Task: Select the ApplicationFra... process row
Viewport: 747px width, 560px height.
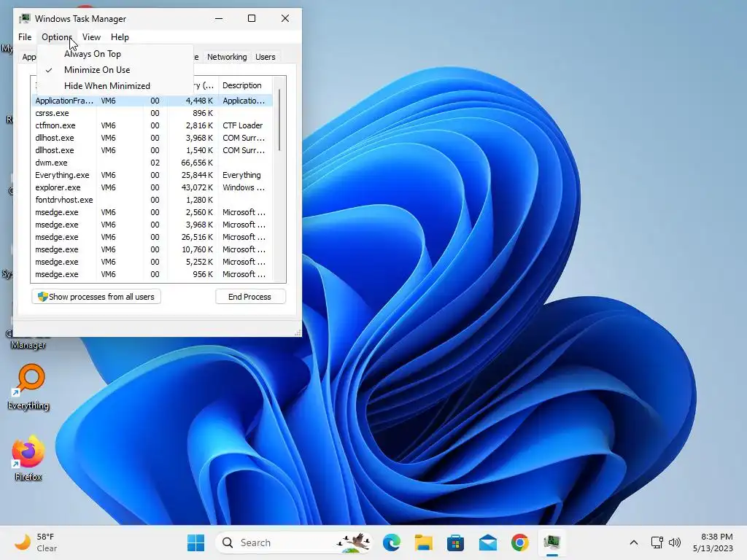Action: coord(152,101)
